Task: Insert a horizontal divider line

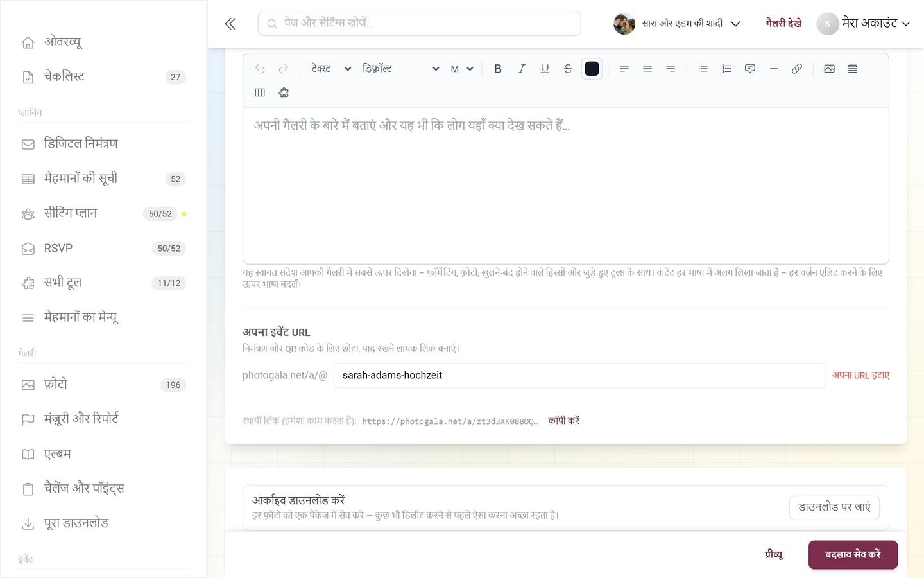Action: tap(774, 69)
